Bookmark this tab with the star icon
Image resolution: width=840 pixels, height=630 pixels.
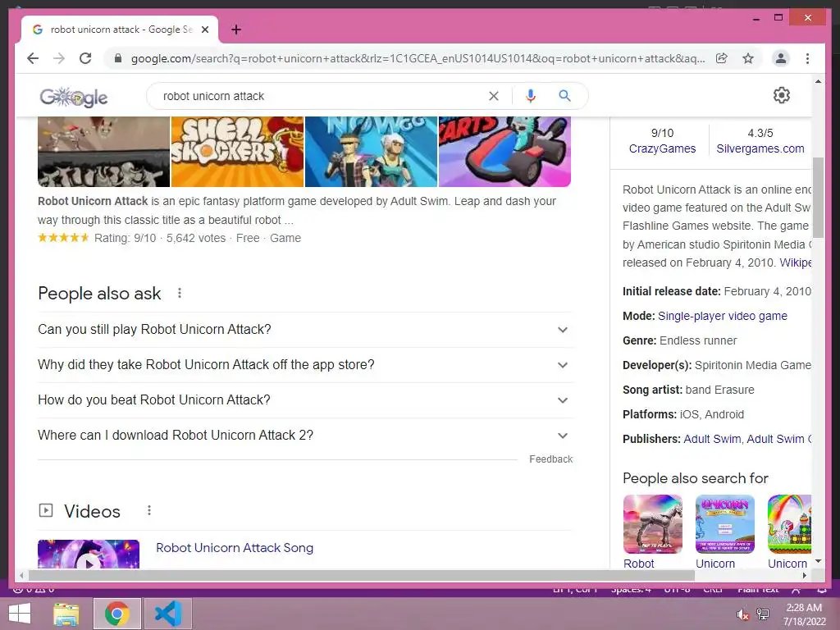coord(748,58)
